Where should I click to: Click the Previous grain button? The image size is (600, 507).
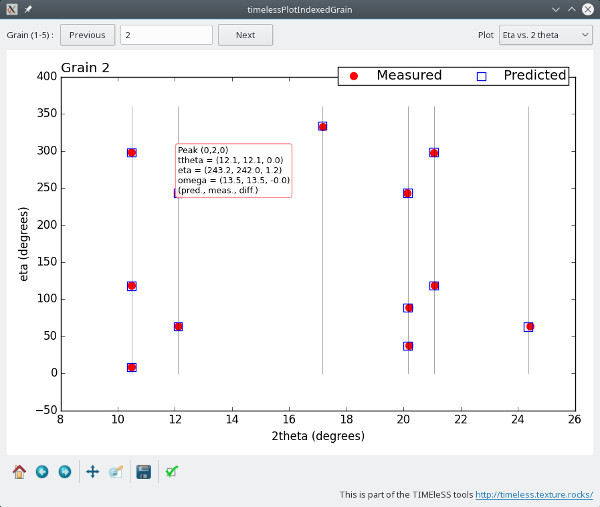click(x=87, y=35)
